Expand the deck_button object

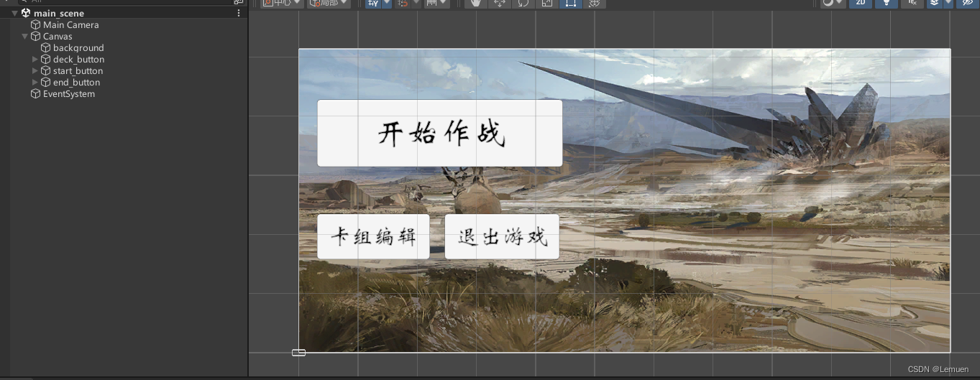point(35,60)
